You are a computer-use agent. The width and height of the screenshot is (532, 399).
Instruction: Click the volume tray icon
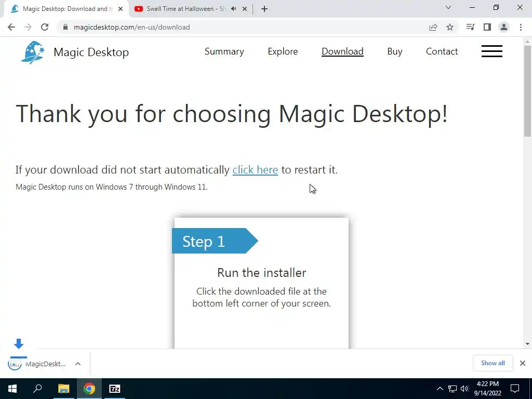[x=464, y=389]
